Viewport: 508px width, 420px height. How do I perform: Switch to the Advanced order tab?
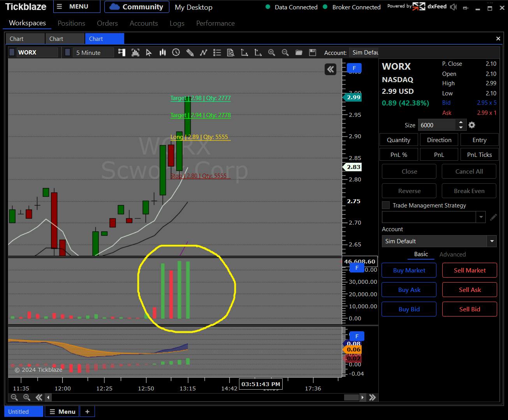tap(452, 254)
